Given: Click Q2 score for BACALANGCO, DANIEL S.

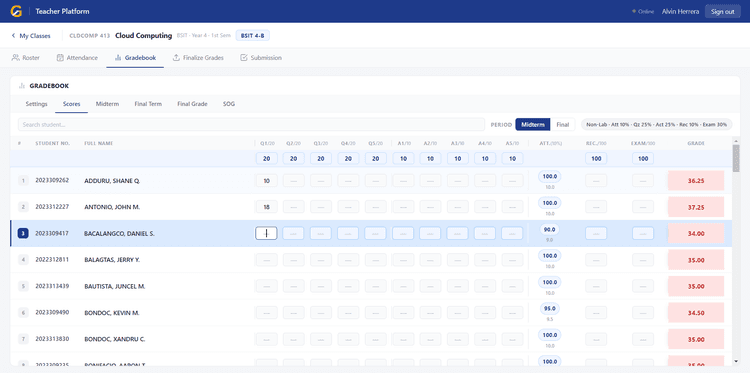Looking at the screenshot, I should pyautogui.click(x=294, y=233).
